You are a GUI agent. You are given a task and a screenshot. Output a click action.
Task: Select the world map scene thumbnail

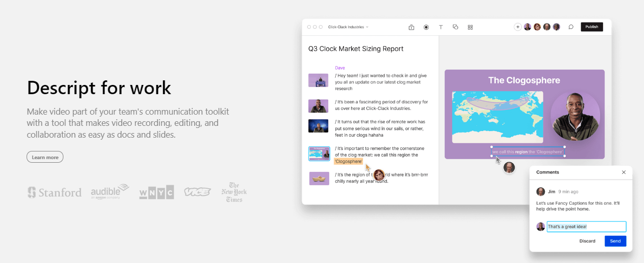click(x=318, y=154)
